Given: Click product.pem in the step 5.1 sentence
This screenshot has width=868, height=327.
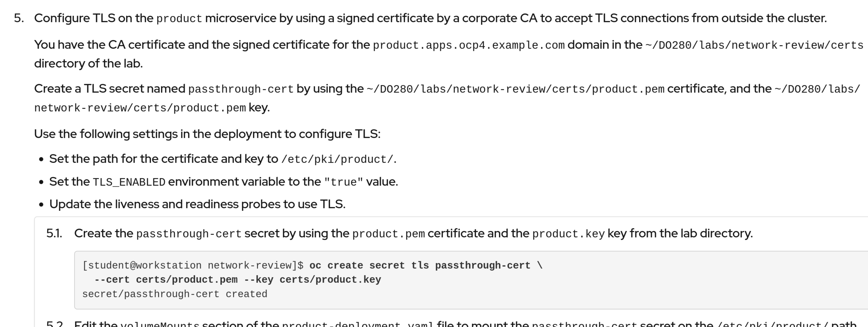Looking at the screenshot, I should tap(388, 234).
